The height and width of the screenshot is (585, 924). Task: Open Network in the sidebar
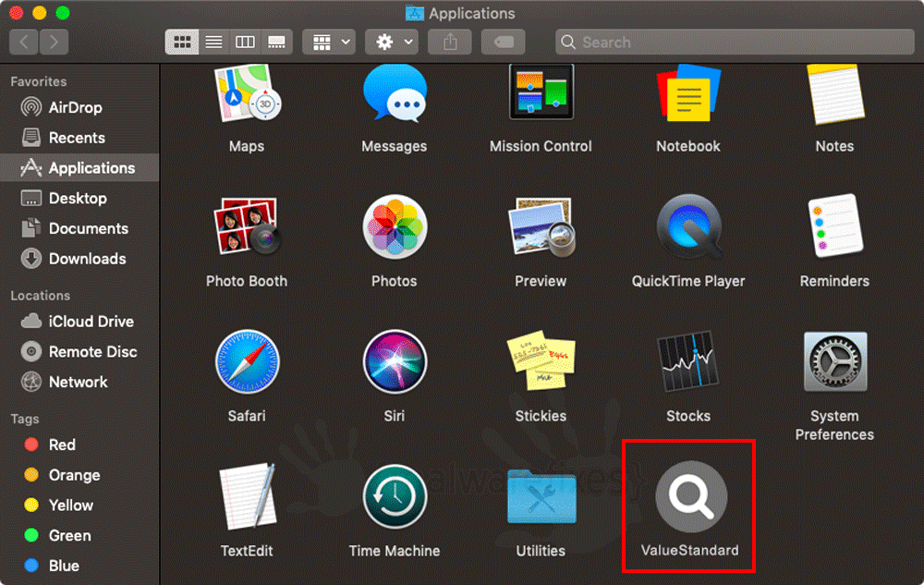[x=79, y=383]
